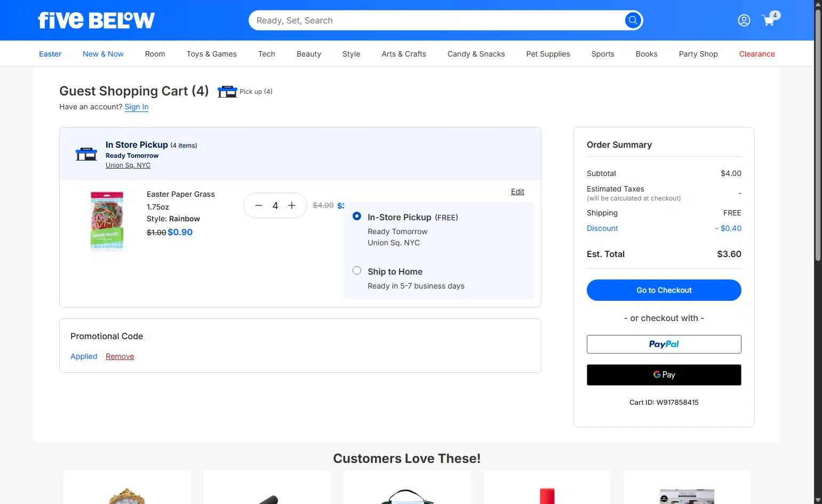
Task: Click the store pickup icon beside Pick up (4)
Action: pos(227,91)
